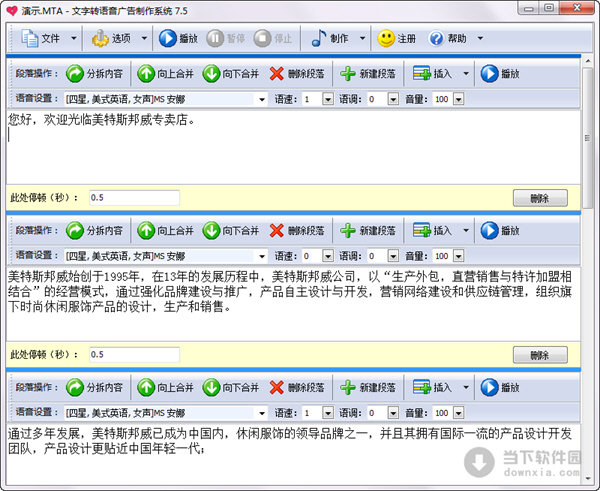Open the 语调 dropdown in the third paragraph
The height and width of the screenshot is (491, 600).
(x=393, y=413)
